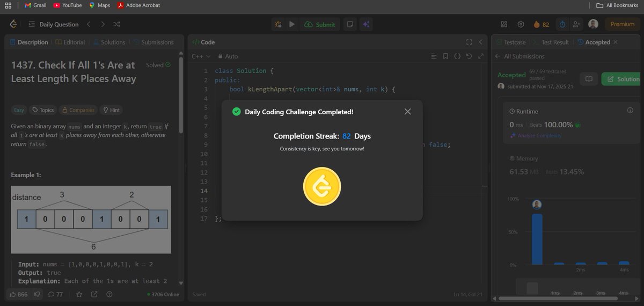Screen dimensions: 644x306
Task: Maximize the code panel with fullscreen icon
Action: pyautogui.click(x=469, y=42)
